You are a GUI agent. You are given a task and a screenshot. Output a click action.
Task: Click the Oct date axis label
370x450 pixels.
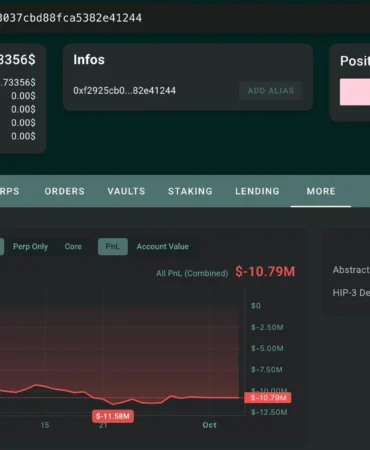pos(209,425)
